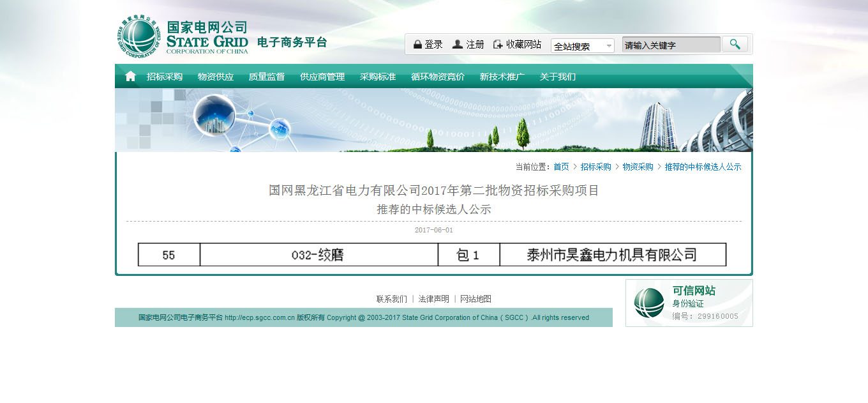Click the bookmark icon beside 收藏网站
The width and height of the screenshot is (868, 403).
click(x=498, y=45)
